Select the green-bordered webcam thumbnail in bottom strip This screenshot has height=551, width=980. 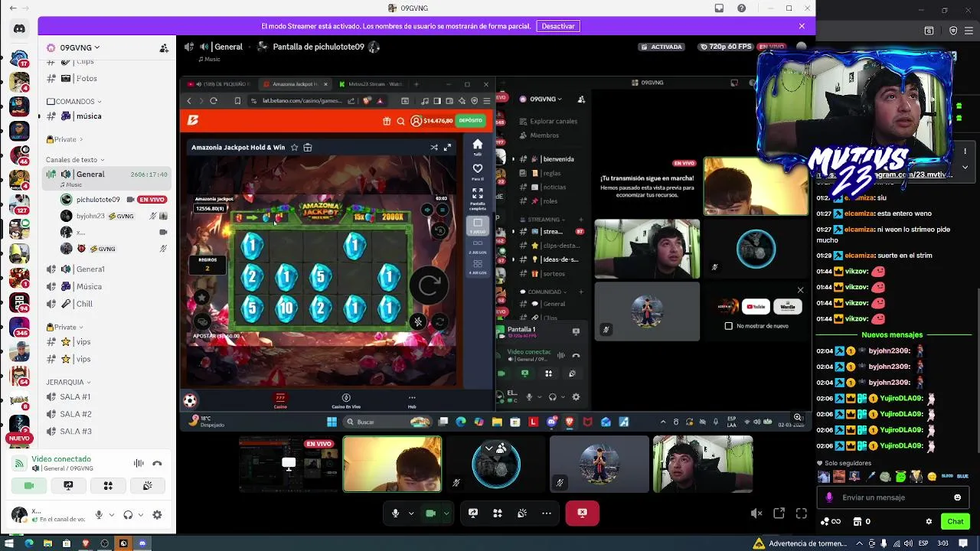(392, 465)
